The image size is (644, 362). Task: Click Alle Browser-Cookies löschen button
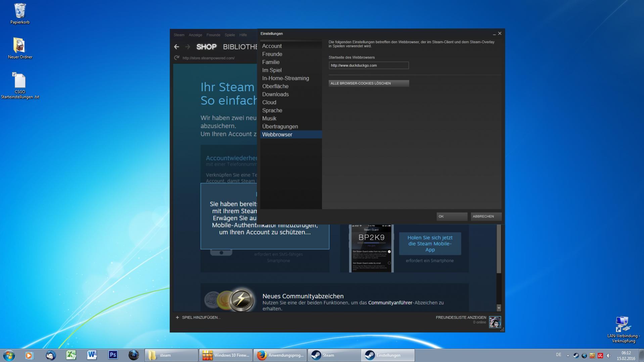(369, 83)
